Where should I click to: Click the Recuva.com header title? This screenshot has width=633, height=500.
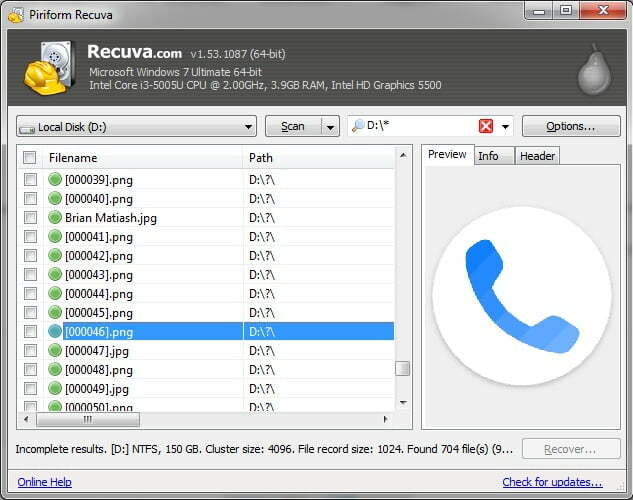134,52
